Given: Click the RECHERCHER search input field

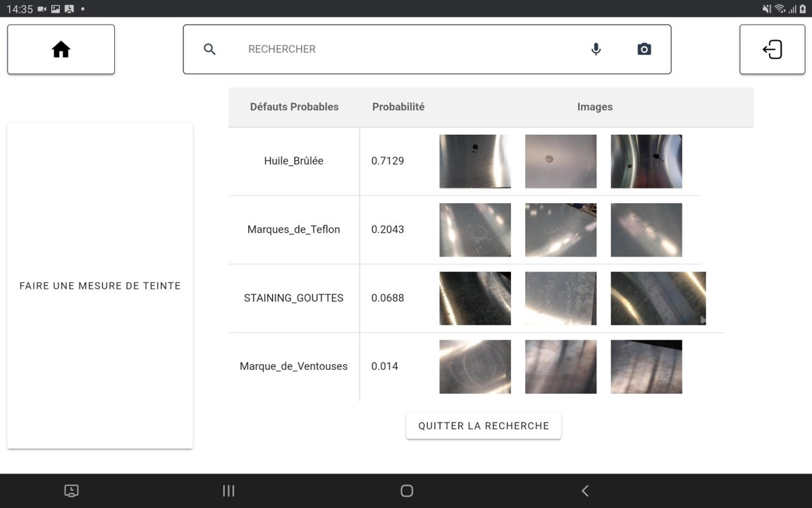Looking at the screenshot, I should pyautogui.click(x=409, y=49).
